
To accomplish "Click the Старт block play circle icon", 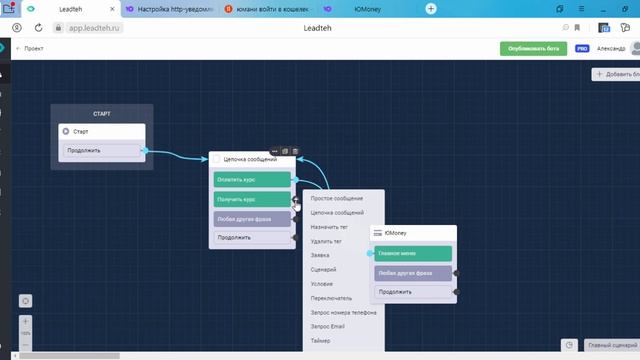I will click(x=66, y=131).
